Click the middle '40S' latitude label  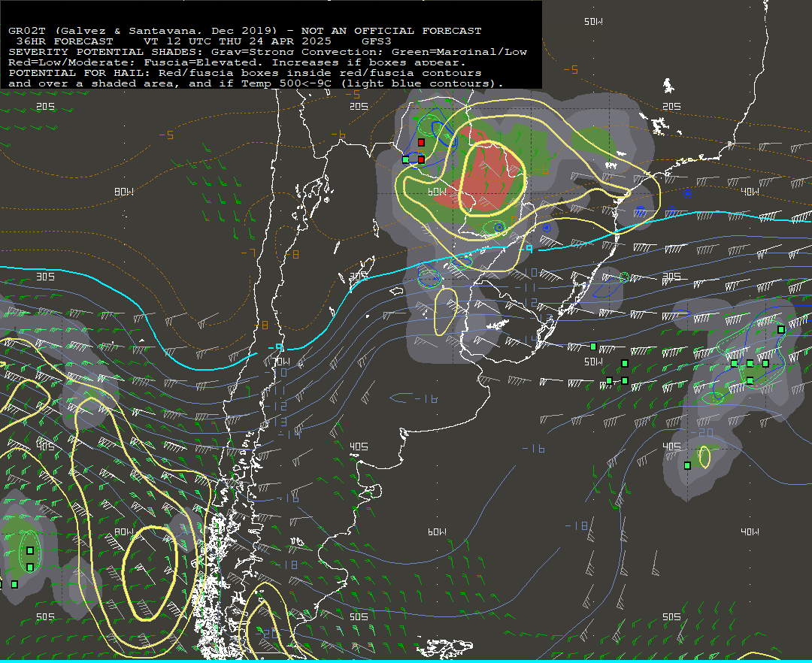pos(359,447)
